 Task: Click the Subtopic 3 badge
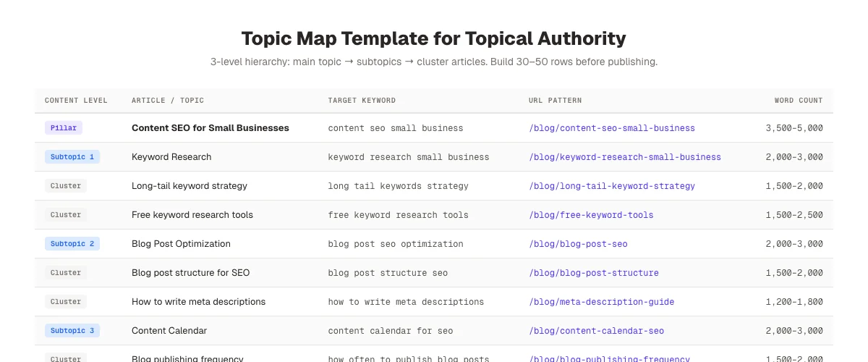72,331
